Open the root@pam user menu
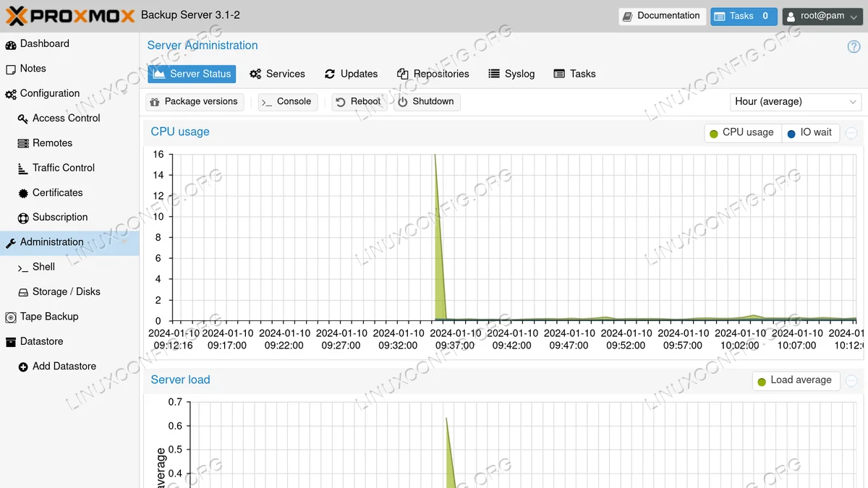This screenshot has height=488, width=868. click(x=821, y=16)
